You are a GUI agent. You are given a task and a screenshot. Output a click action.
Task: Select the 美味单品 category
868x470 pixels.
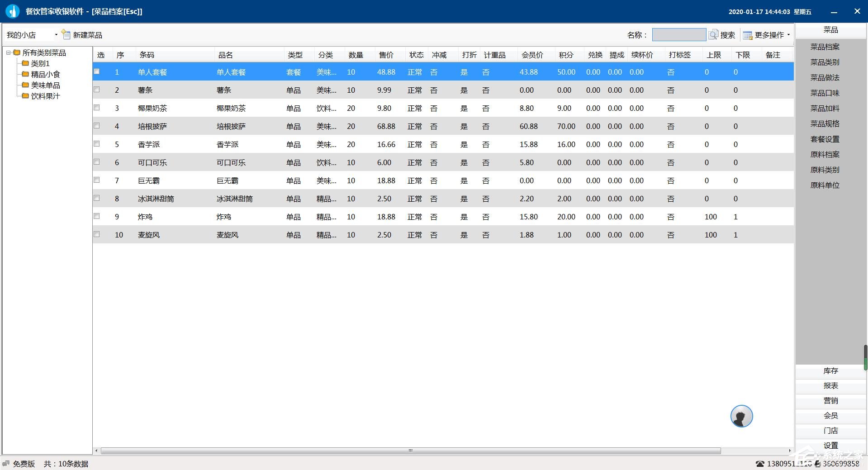tap(45, 85)
